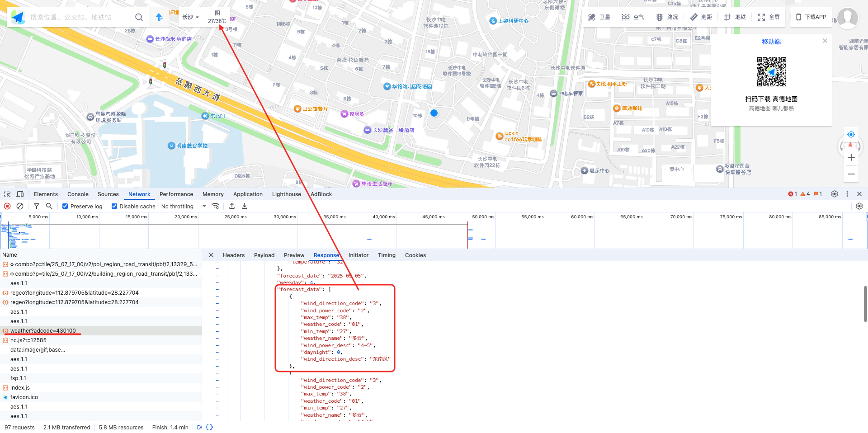
Task: Toggle the 卫星 satellite layer
Action: coord(599,17)
